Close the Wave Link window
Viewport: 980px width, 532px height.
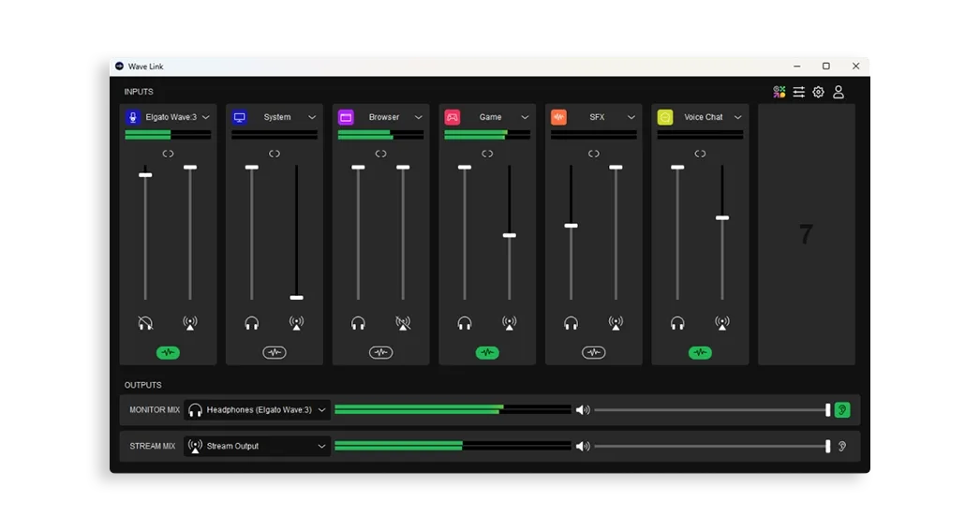856,66
